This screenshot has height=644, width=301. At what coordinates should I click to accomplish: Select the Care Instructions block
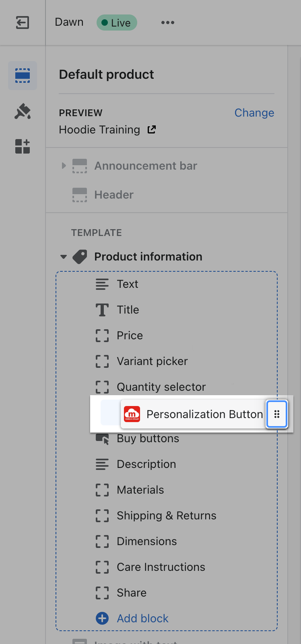[x=161, y=567]
